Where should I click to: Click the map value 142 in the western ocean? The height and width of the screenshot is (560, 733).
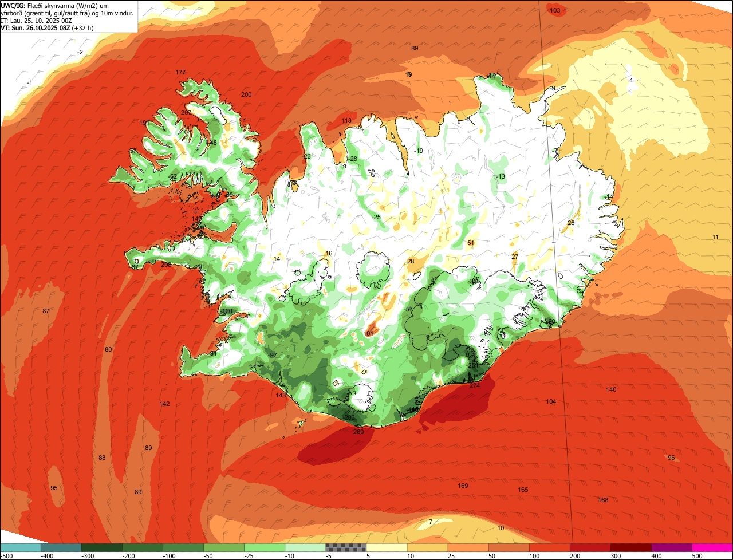[165, 404]
